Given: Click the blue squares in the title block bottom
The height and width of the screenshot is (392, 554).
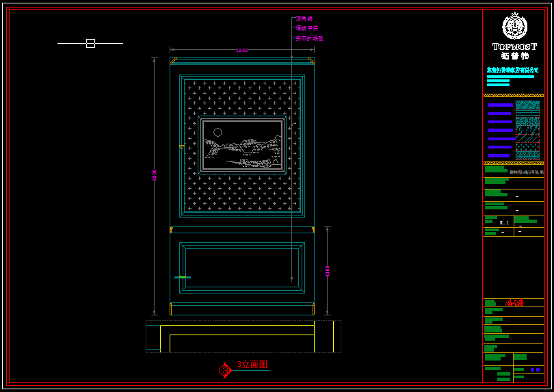Looking at the screenshot, I should tap(535, 369).
